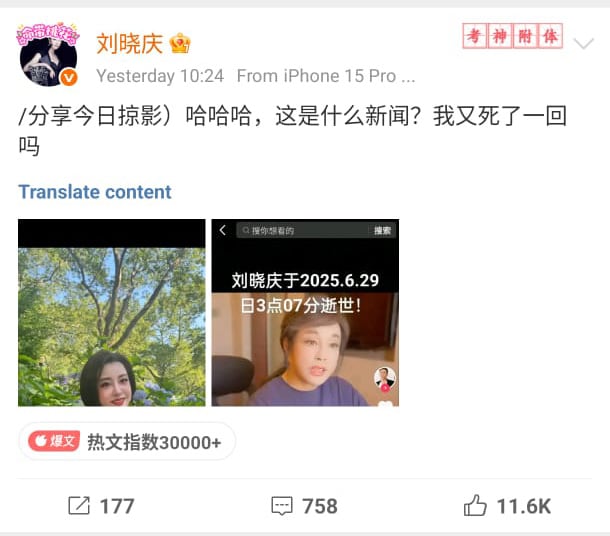This screenshot has height=536, width=610.
Task: Tap the 爆文 hot post badge
Action: 54,441
